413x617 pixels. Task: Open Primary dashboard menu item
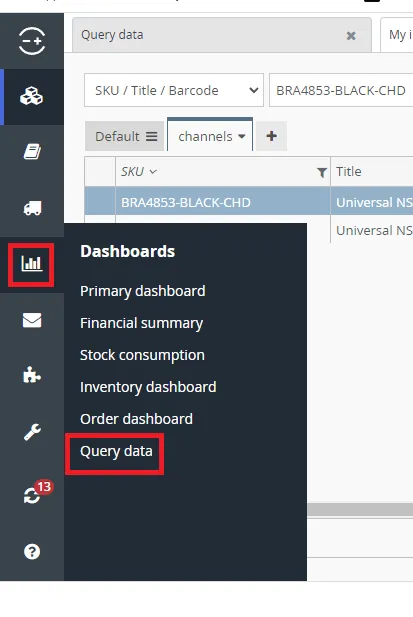(x=143, y=291)
